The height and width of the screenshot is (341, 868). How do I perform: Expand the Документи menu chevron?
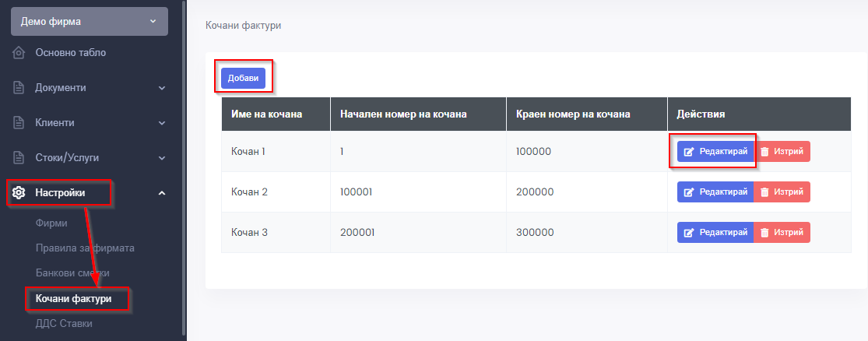point(162,88)
